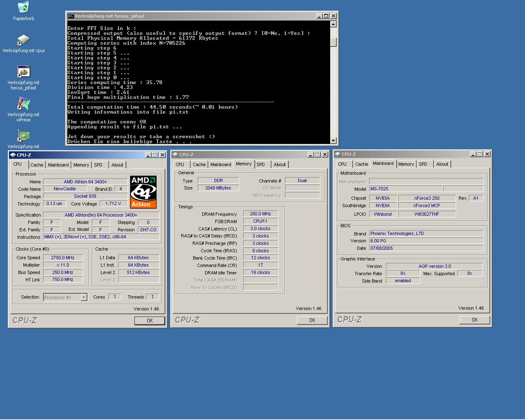The height and width of the screenshot is (420, 525).
Task: Click the HT Link value 750.0 MHz
Action: coord(63,279)
